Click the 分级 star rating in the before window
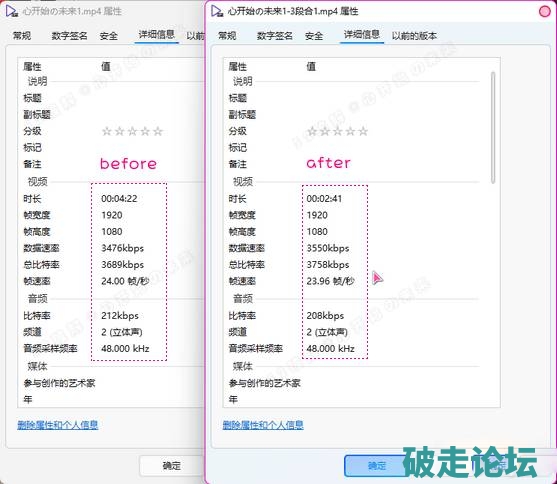 point(133,131)
